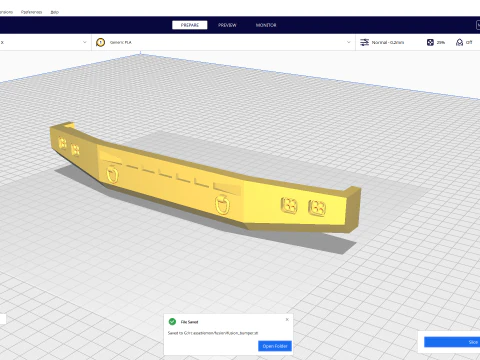Click the File Saved title text
Screen dimensions: 480x360
click(189, 322)
